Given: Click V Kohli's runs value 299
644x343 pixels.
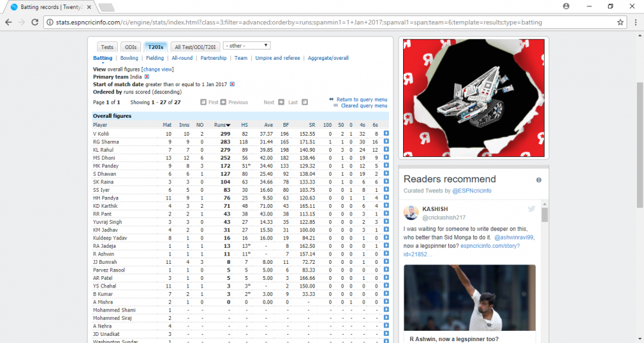Looking at the screenshot, I should point(225,134).
